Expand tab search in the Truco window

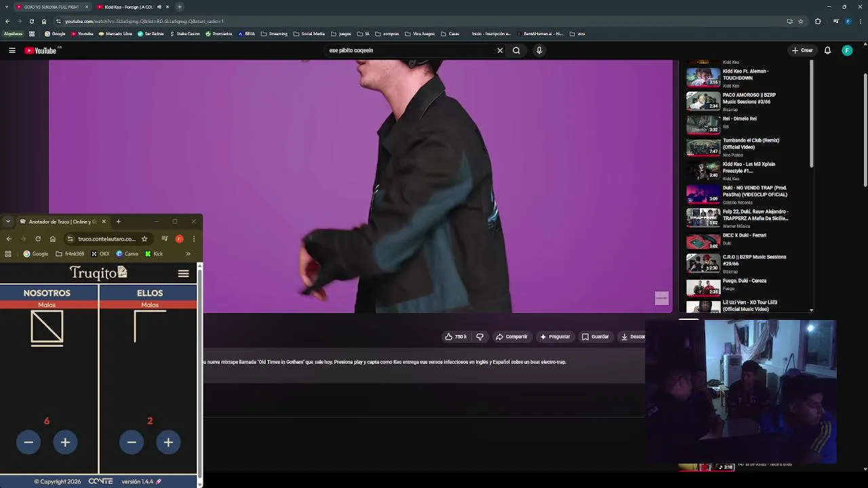coord(7,222)
